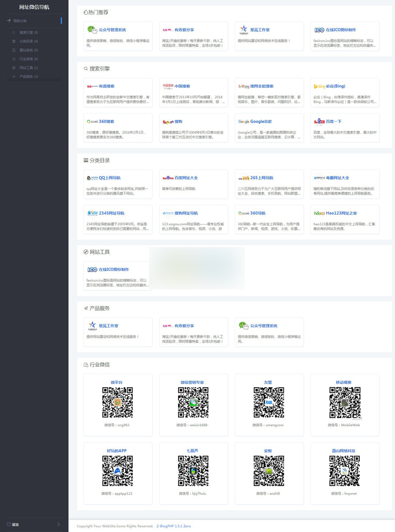Click the SoWang 搜网全能搜索 logo
Image resolution: width=395 pixels, height=532 pixels.
click(x=243, y=86)
